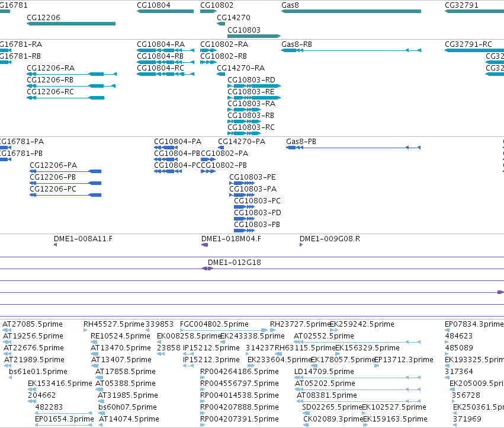Click protein CG10803-PB label

(257, 225)
